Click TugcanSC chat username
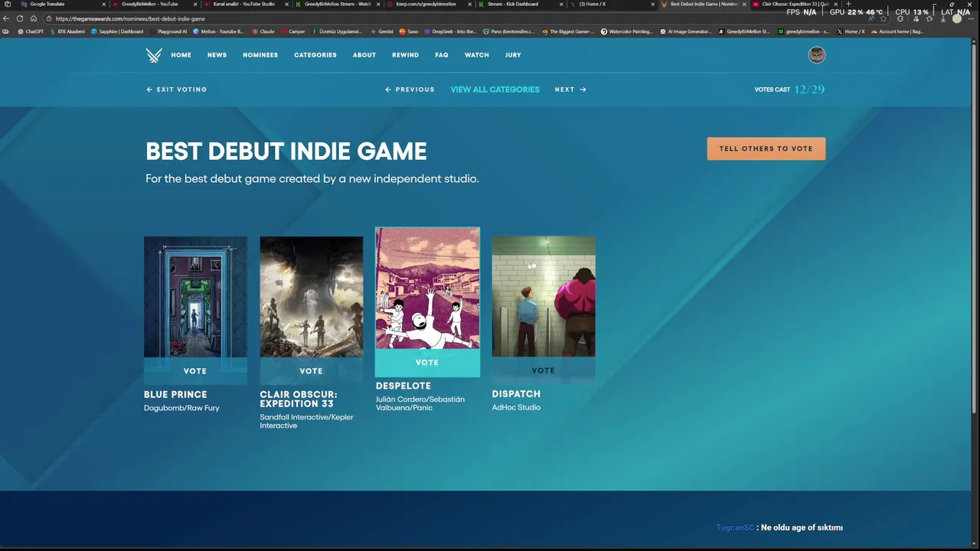Image resolution: width=980 pixels, height=551 pixels. (x=735, y=527)
